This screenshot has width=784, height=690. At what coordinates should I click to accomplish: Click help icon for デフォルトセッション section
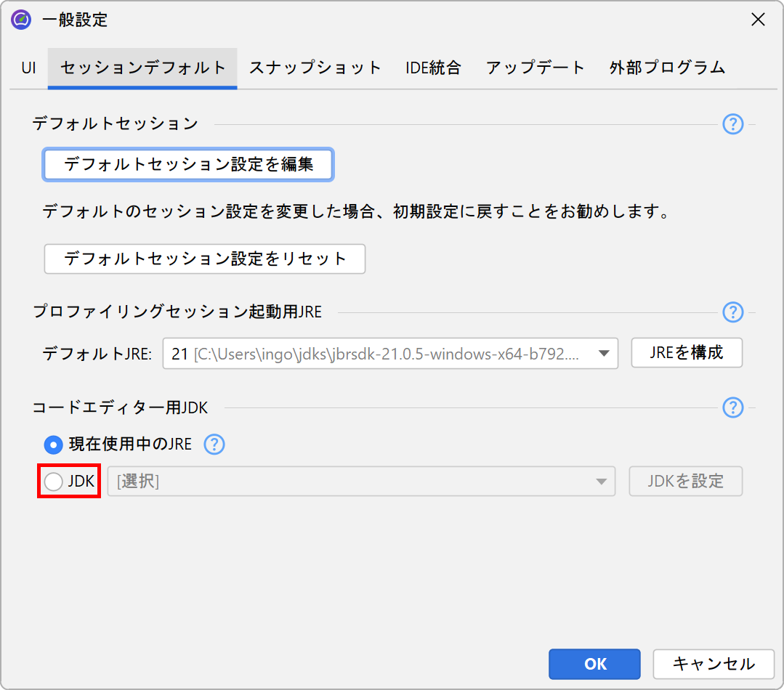(x=733, y=124)
